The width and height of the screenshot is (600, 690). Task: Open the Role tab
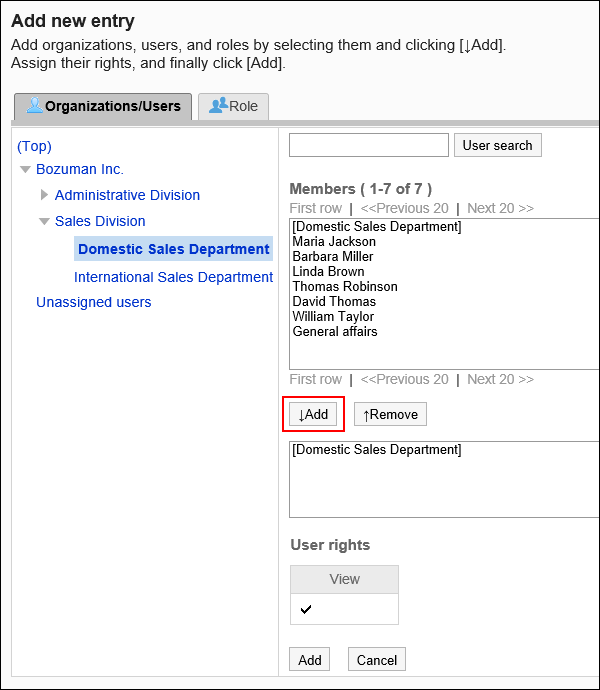(233, 106)
